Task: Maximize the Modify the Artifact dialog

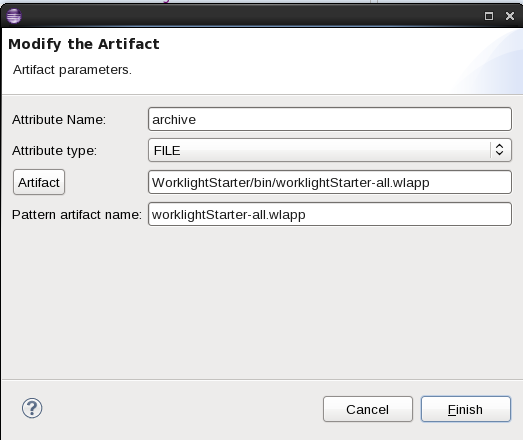Action: 489,16
